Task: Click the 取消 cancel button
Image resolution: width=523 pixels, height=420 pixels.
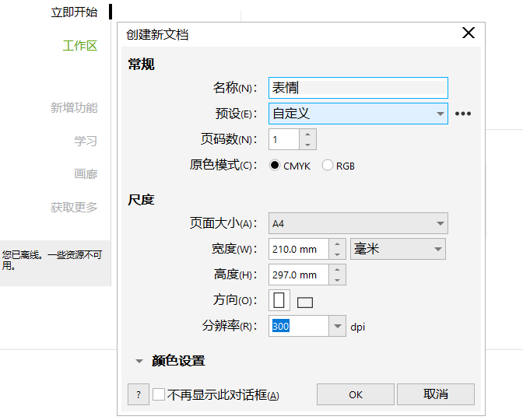Action: pyautogui.click(x=435, y=394)
